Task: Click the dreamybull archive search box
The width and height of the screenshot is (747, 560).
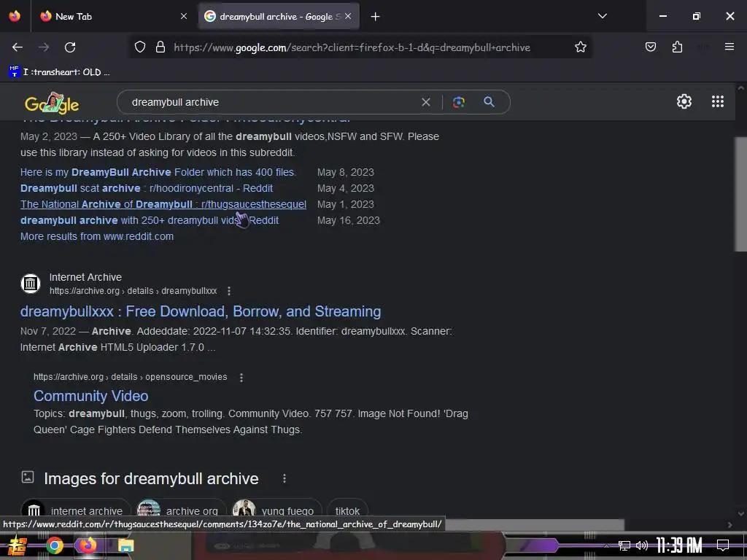Action: click(x=271, y=102)
